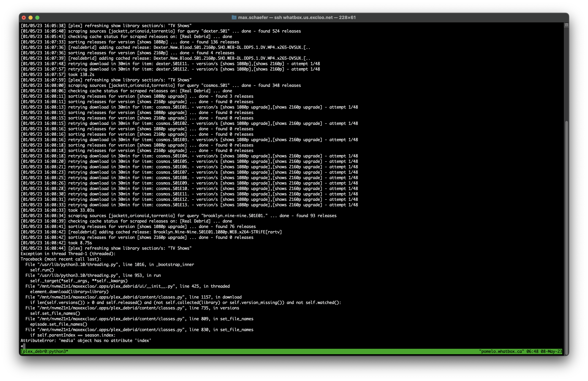Click the code line "episode.set_file_names()"
Image resolution: width=588 pixels, height=381 pixels.
[59, 324]
